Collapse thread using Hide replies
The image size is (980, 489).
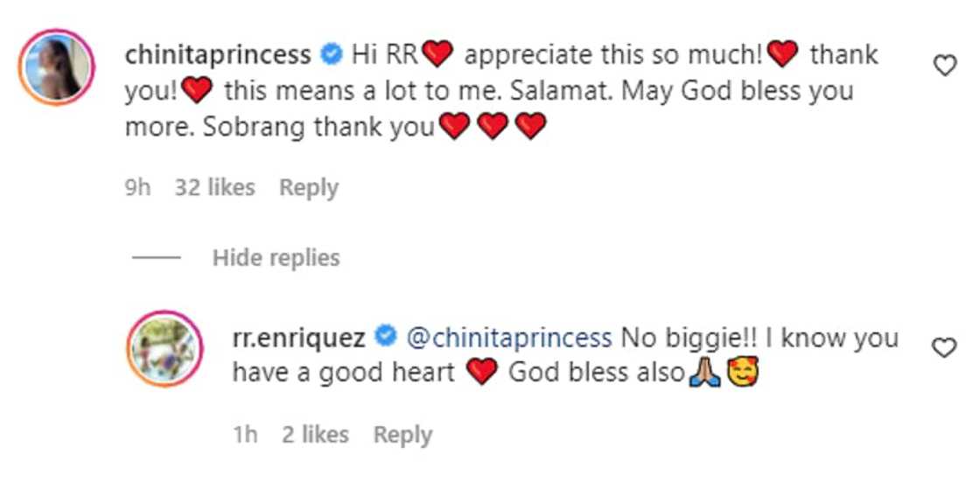[276, 258]
